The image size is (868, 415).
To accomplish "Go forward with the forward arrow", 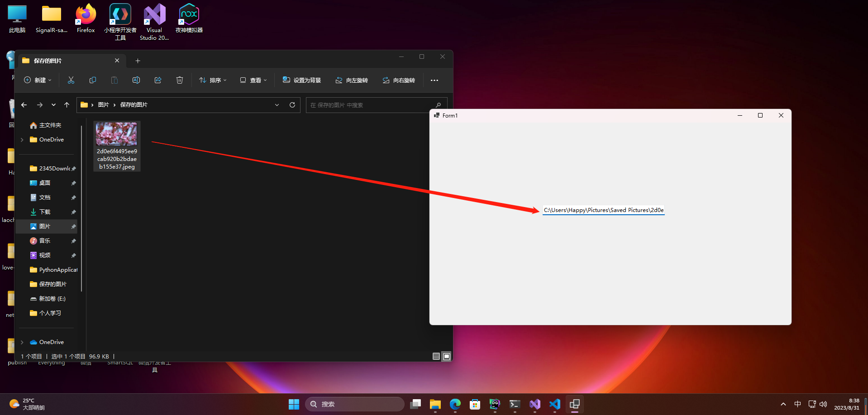I will pos(40,105).
